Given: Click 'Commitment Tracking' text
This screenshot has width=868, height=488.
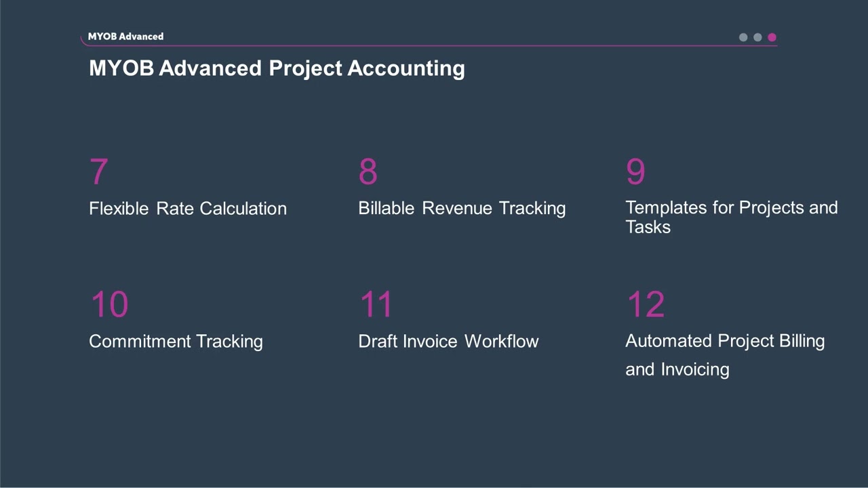Looking at the screenshot, I should 176,341.
